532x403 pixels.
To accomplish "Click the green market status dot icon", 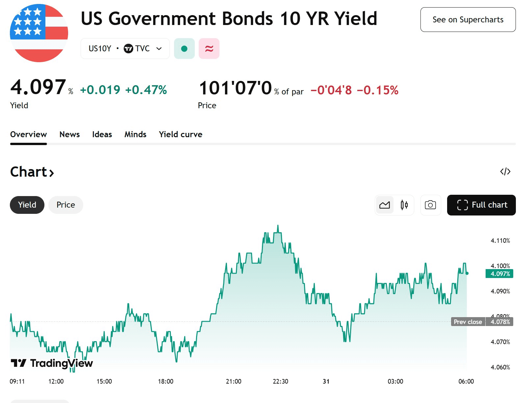I will (184, 49).
